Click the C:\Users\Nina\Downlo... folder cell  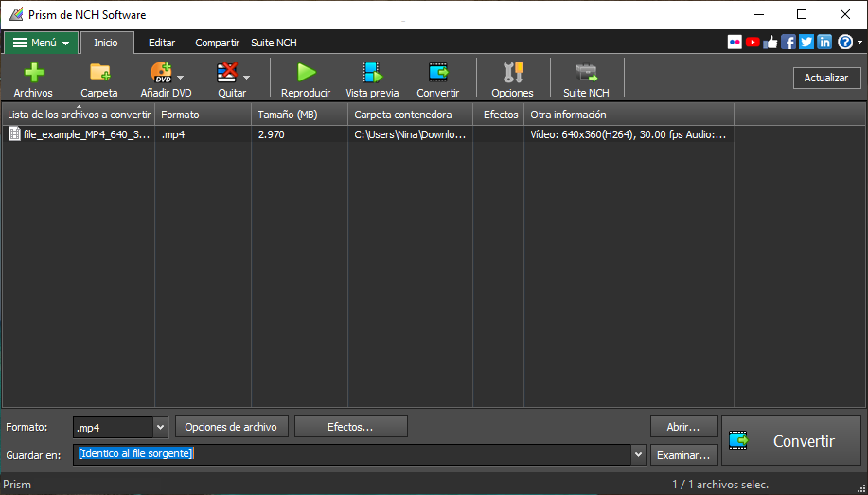[x=410, y=134]
